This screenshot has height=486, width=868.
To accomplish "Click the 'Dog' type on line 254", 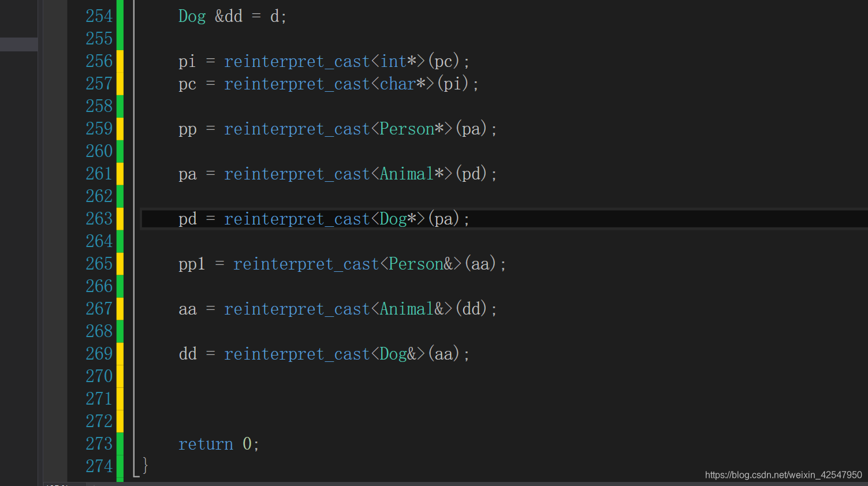I will click(192, 17).
